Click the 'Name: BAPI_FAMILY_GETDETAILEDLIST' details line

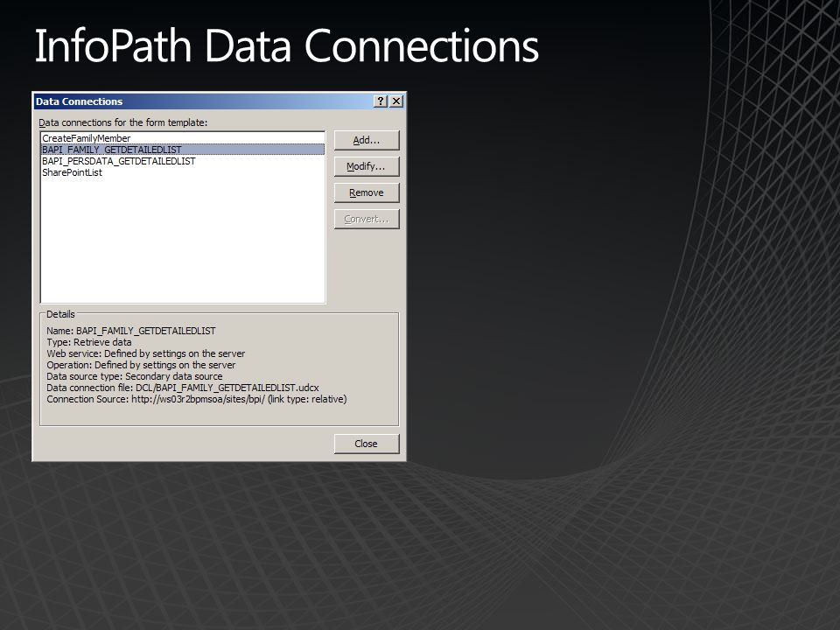click(x=130, y=331)
